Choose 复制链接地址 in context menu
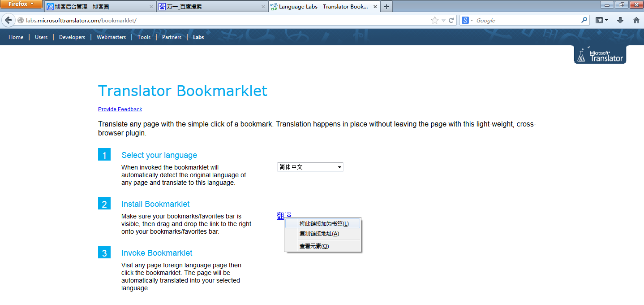This screenshot has height=305, width=644. click(323, 233)
